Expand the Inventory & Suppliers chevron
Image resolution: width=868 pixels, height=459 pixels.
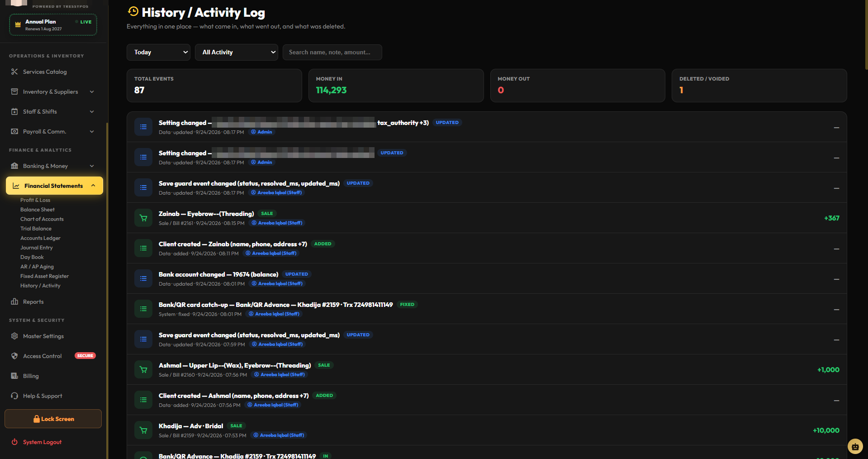92,91
